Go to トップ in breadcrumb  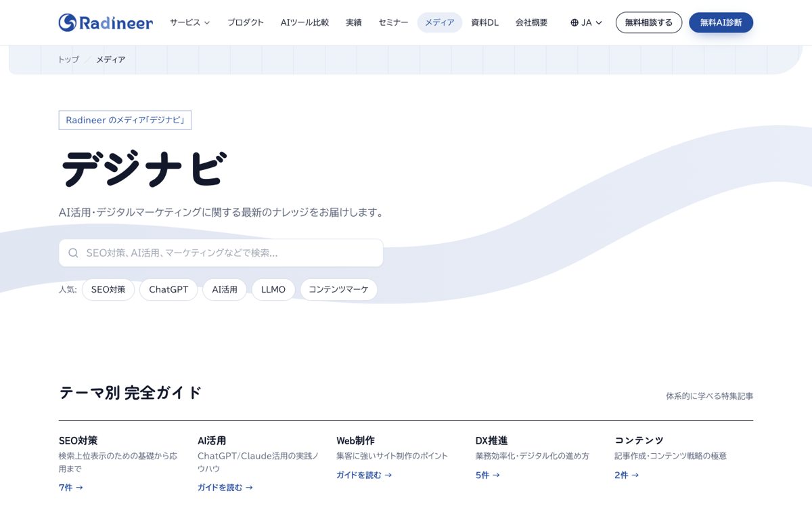(x=68, y=60)
